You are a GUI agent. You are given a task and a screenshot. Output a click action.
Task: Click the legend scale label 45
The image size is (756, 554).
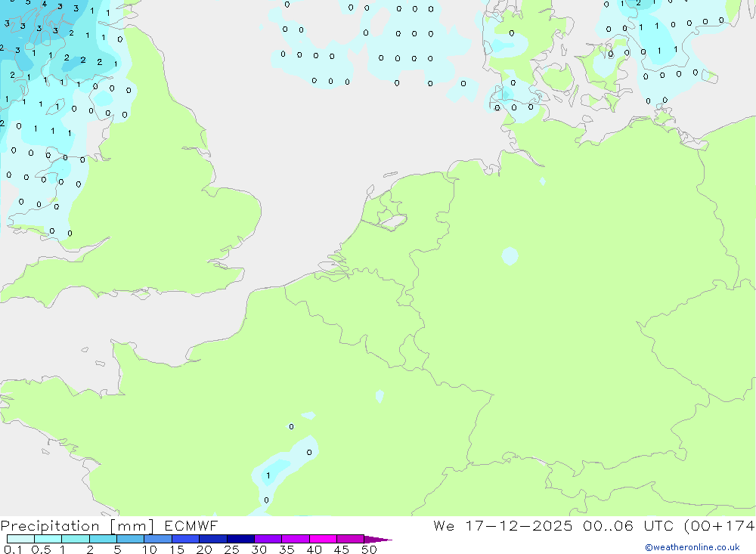tap(342, 549)
